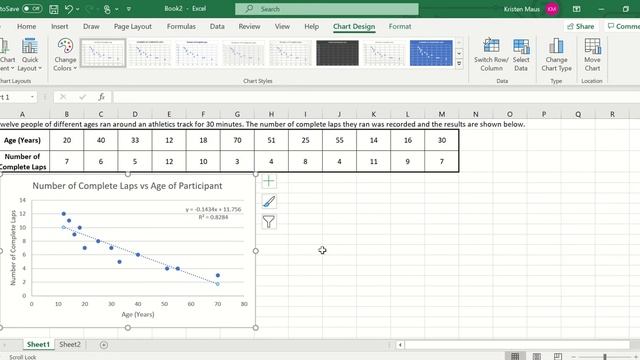Select the Chart Design tab
The image size is (640, 360).
click(354, 27)
